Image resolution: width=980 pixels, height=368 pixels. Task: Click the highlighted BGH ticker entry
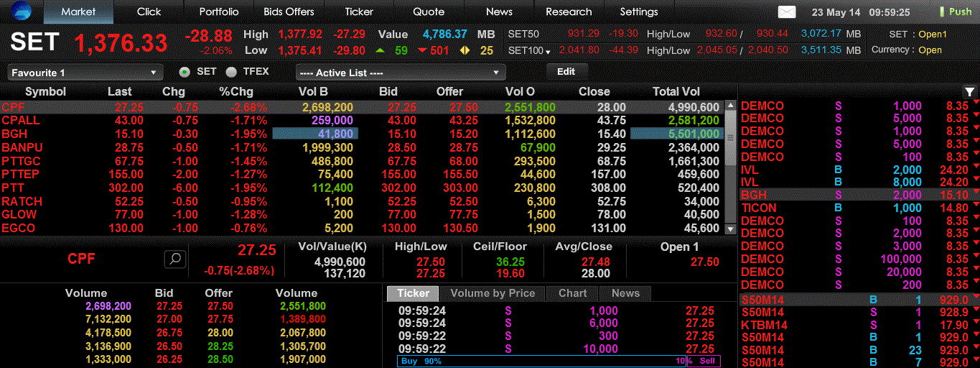coord(859,195)
